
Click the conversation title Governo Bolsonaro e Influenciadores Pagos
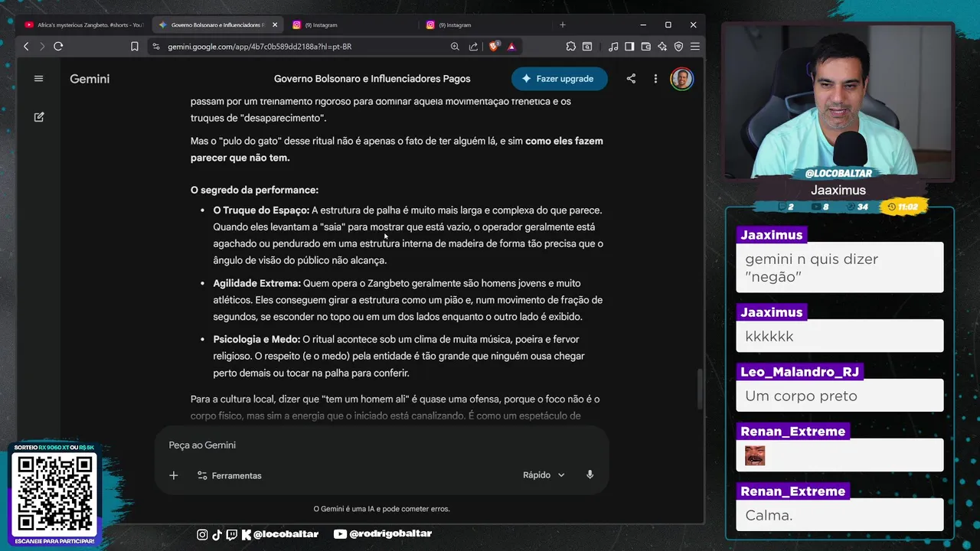372,79
